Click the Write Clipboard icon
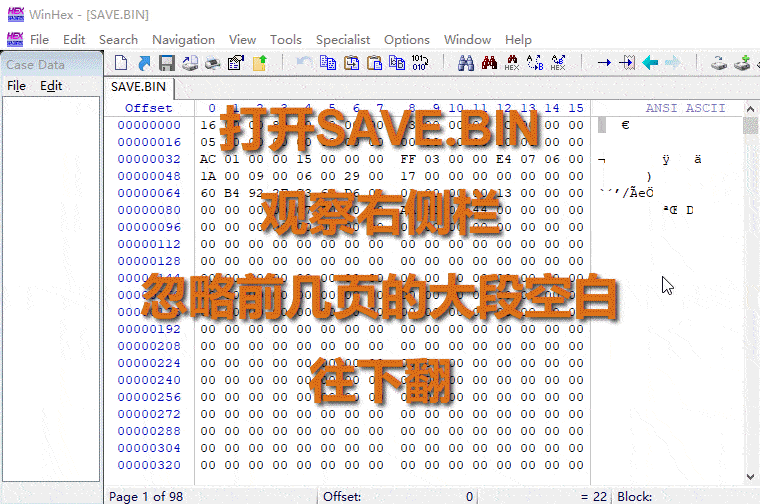760x504 pixels. coord(397,63)
